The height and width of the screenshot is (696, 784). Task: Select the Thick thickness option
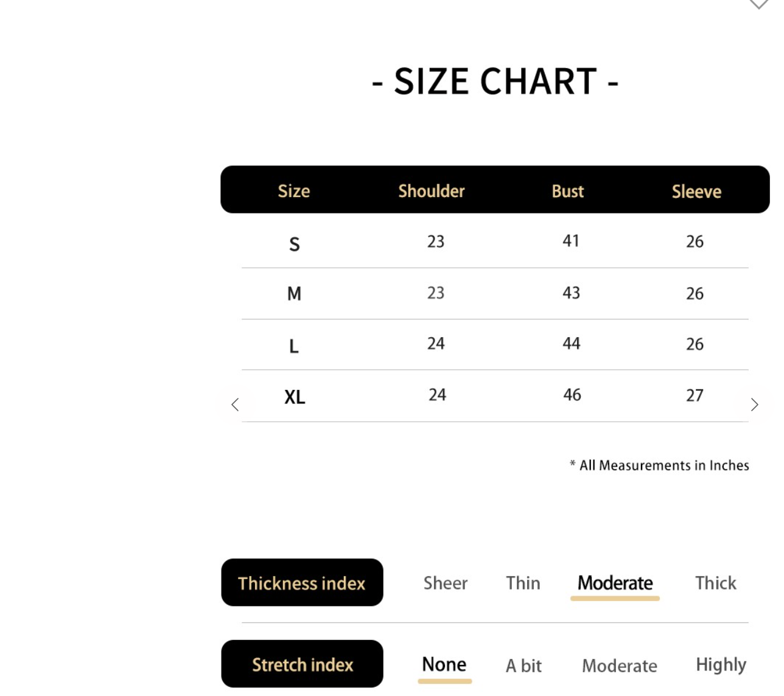715,583
